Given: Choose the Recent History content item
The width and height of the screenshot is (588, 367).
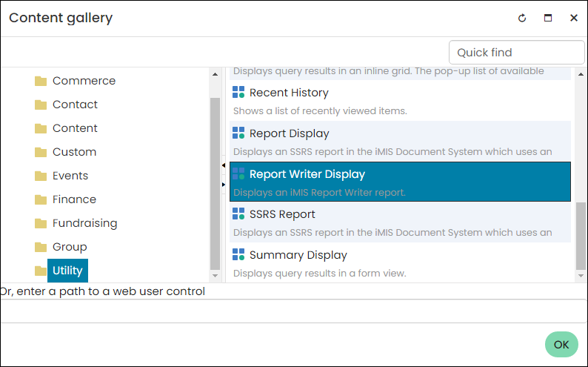Looking at the screenshot, I should coord(400,101).
